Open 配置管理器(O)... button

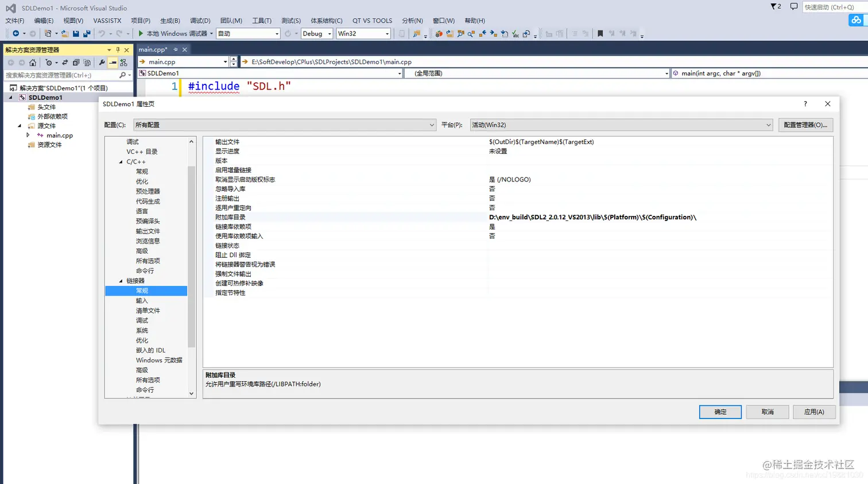point(805,125)
